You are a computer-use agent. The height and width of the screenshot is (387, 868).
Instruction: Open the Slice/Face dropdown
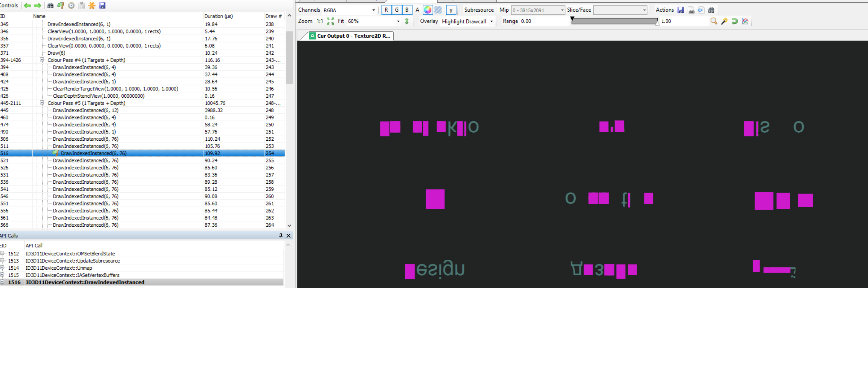tap(620, 10)
